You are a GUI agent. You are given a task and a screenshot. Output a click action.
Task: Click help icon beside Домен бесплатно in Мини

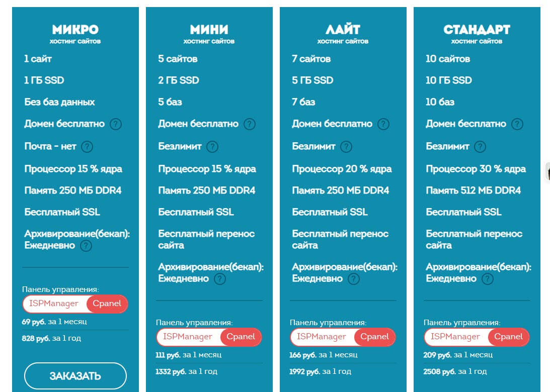(x=250, y=124)
